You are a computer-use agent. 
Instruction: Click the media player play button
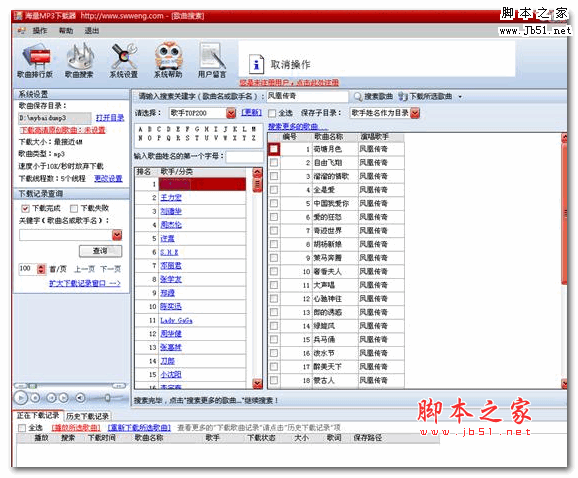click(x=21, y=398)
